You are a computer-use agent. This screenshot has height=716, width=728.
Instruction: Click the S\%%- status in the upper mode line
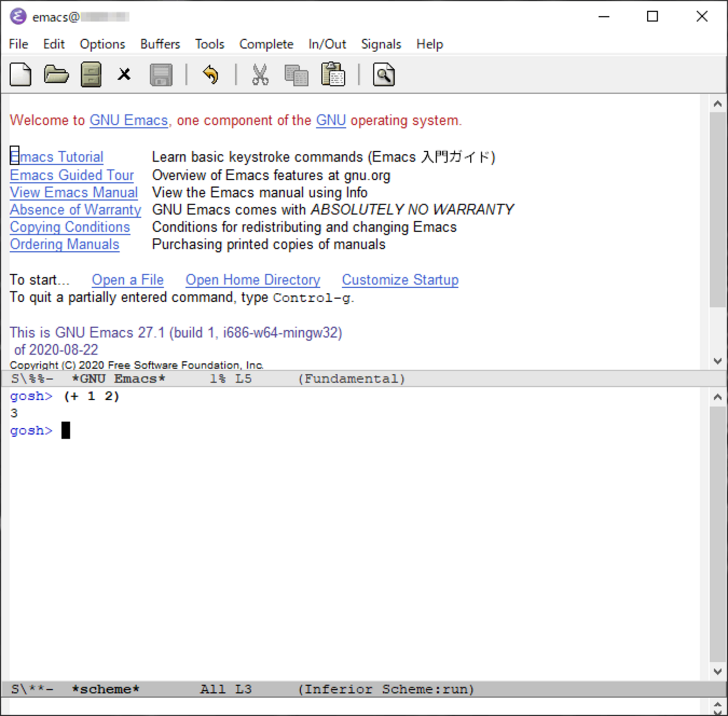click(32, 379)
